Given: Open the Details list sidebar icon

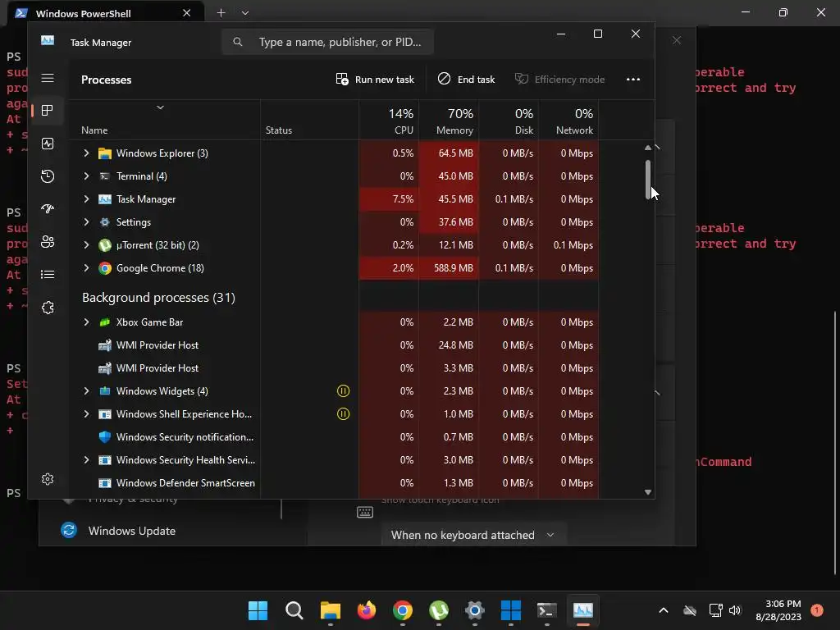Looking at the screenshot, I should coord(48,275).
